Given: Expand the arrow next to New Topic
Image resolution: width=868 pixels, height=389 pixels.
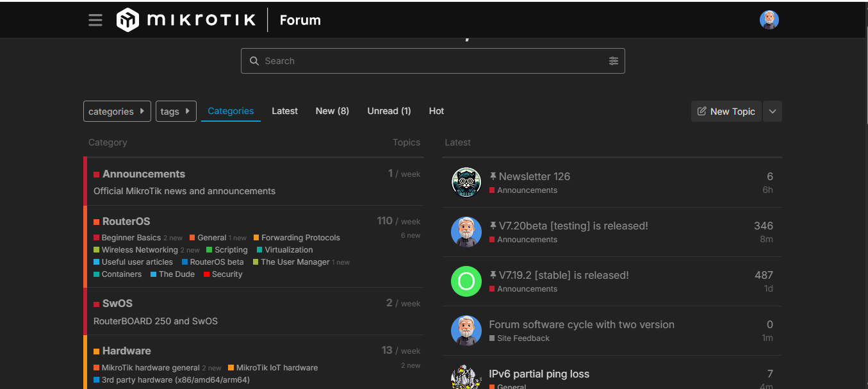Looking at the screenshot, I should click(773, 112).
